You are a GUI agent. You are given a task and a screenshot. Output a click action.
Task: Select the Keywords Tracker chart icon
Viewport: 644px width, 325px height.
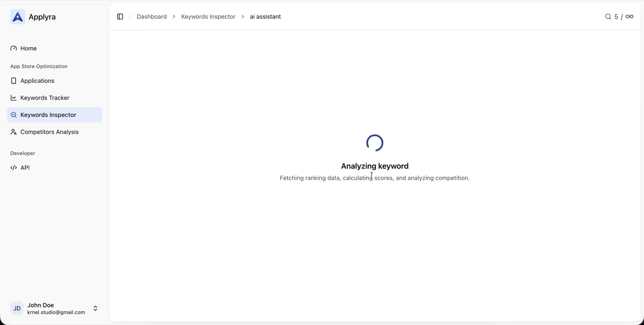point(13,98)
